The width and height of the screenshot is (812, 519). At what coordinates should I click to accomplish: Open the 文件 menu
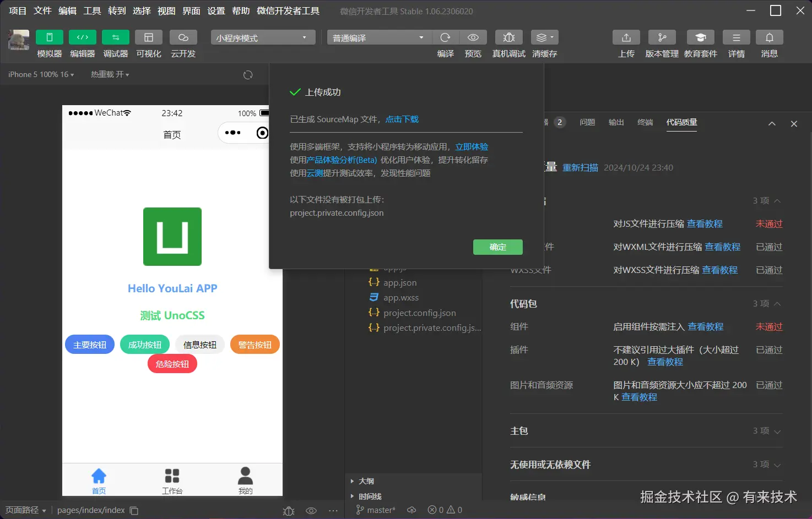[42, 11]
